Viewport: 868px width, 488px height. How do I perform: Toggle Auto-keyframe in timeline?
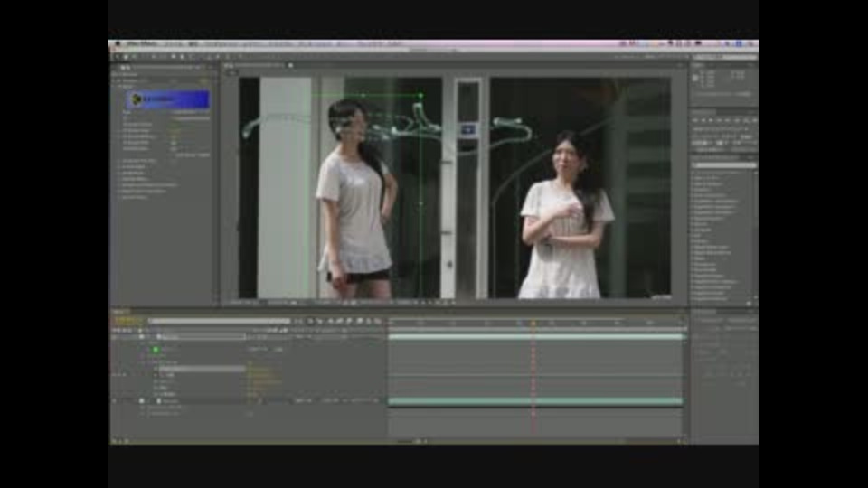[369, 320]
